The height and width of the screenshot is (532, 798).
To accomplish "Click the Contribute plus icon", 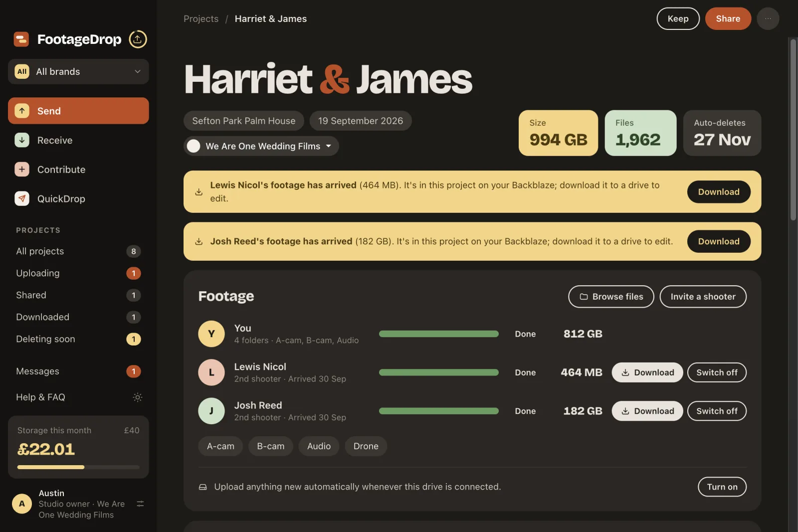I will point(22,170).
